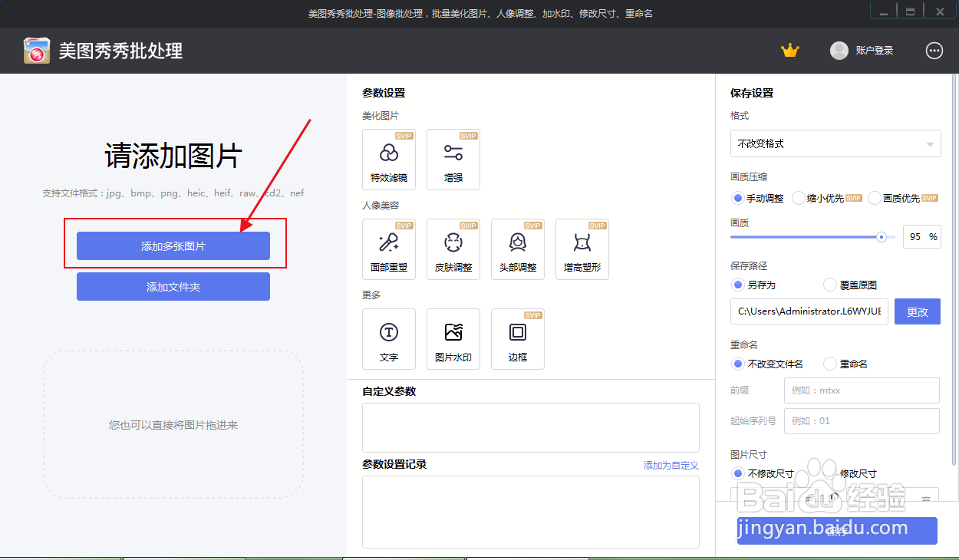Click the 参数设置记录 record box
Viewport: 959px width, 560px height.
click(531, 512)
